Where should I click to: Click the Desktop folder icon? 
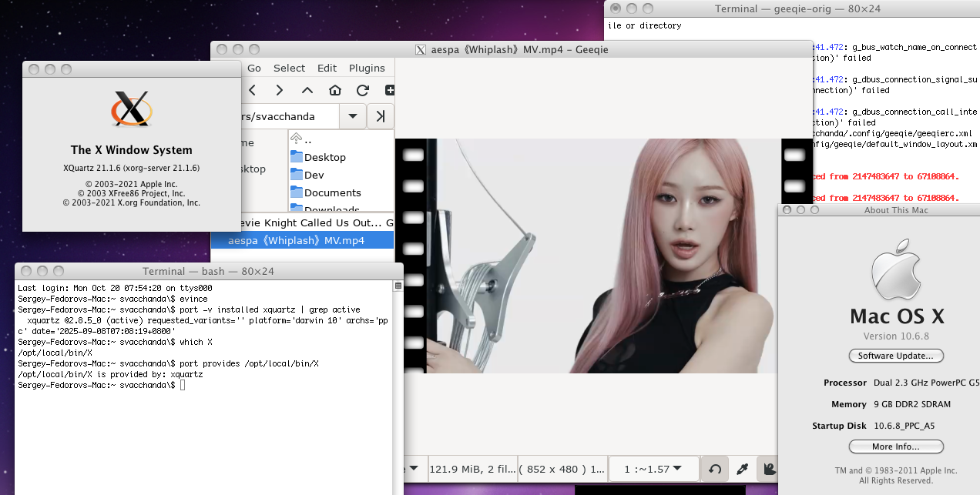tap(297, 156)
